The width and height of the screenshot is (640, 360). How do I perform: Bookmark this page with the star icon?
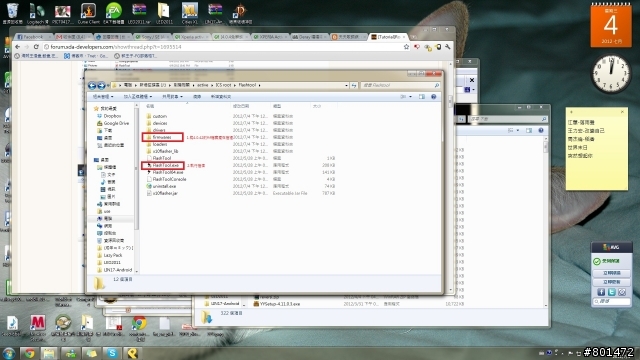click(x=406, y=47)
